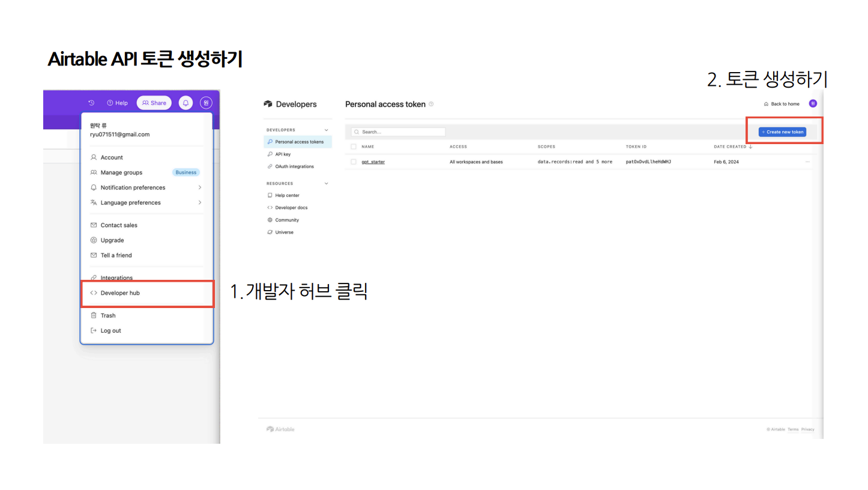The height and width of the screenshot is (490, 868).
Task: Click the profile avatar in purple header
Action: [x=206, y=103]
